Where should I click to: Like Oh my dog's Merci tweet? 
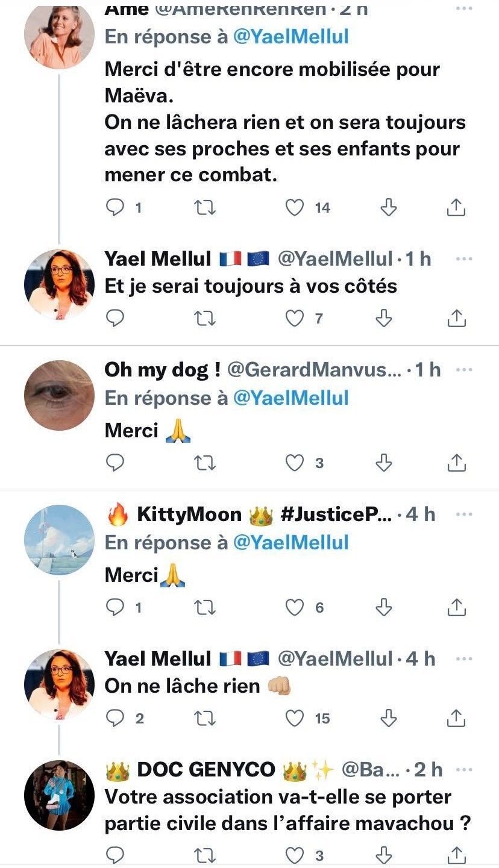[x=295, y=463]
